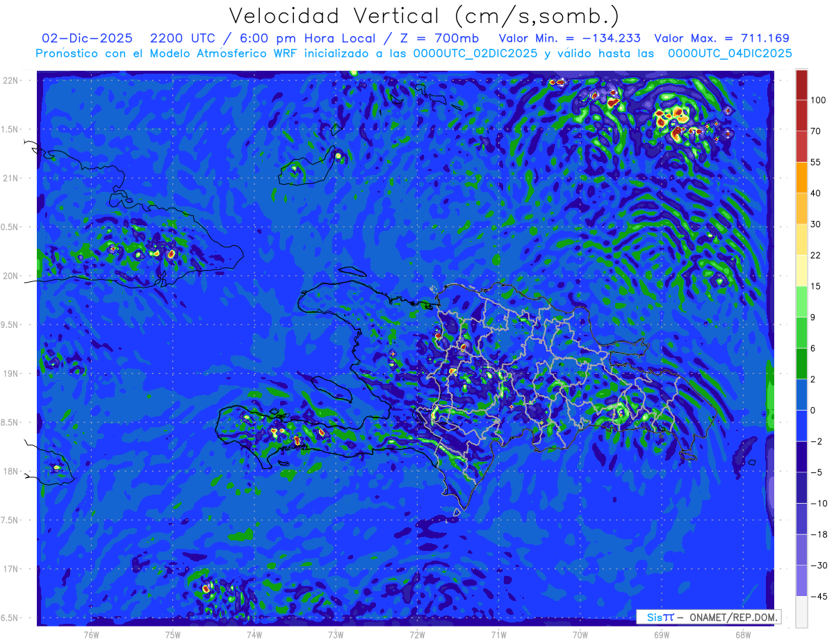The image size is (834, 644).
Task: Click the 'Valor Max. = 711.169' text
Action: click(x=722, y=38)
